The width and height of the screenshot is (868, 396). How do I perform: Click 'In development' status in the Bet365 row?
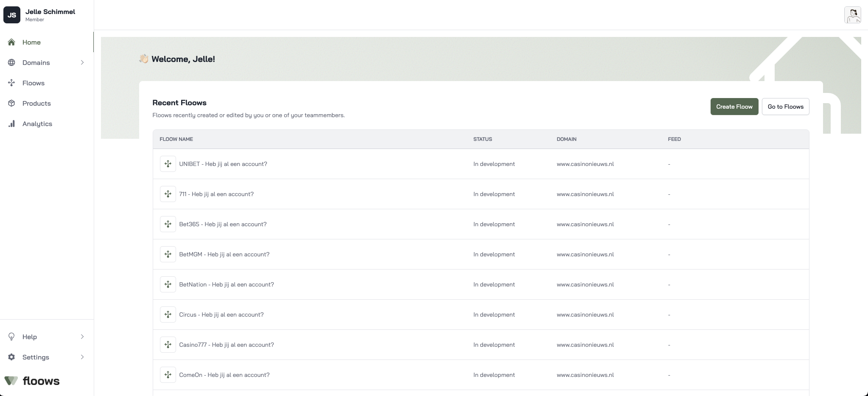(x=494, y=224)
